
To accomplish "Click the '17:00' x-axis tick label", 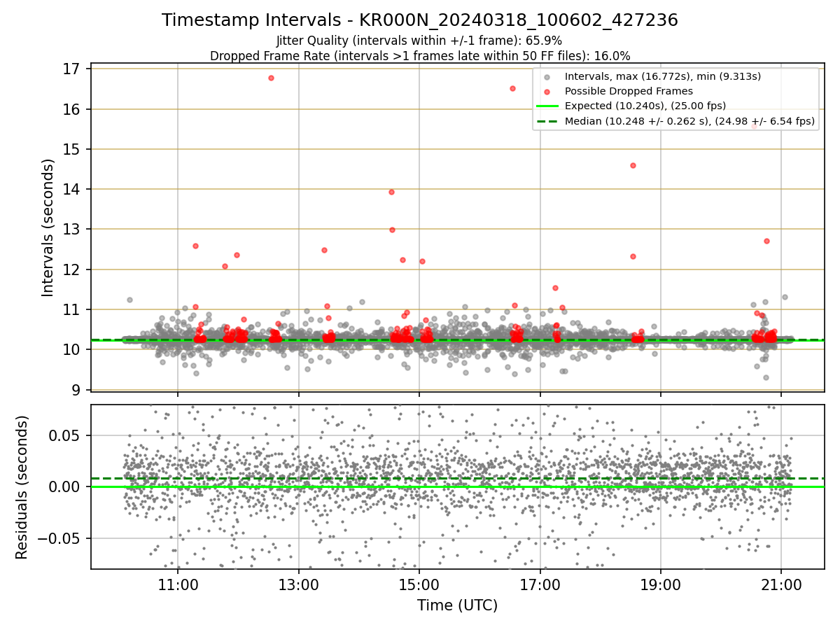I will 540,585.
